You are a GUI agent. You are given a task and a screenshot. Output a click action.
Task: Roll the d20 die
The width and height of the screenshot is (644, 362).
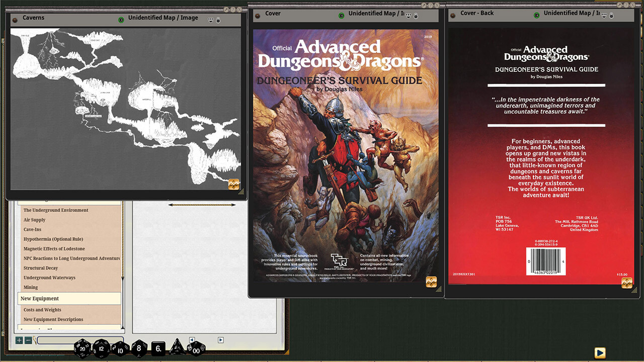(83, 348)
